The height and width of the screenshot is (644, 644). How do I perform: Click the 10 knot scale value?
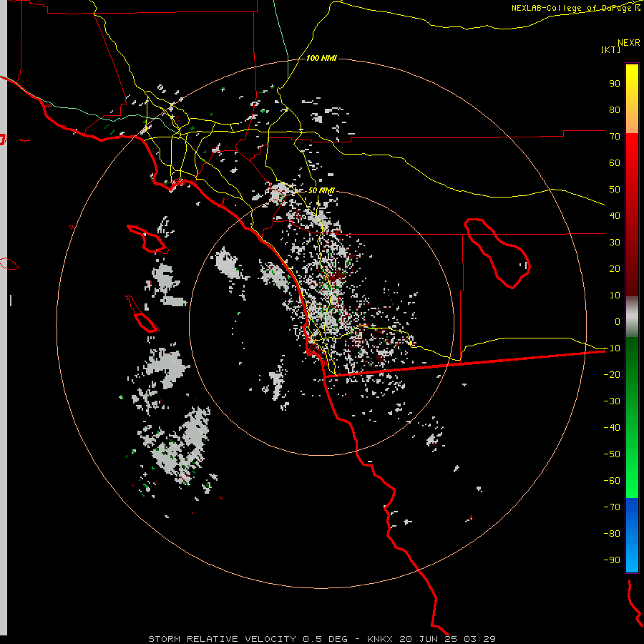pyautogui.click(x=615, y=296)
